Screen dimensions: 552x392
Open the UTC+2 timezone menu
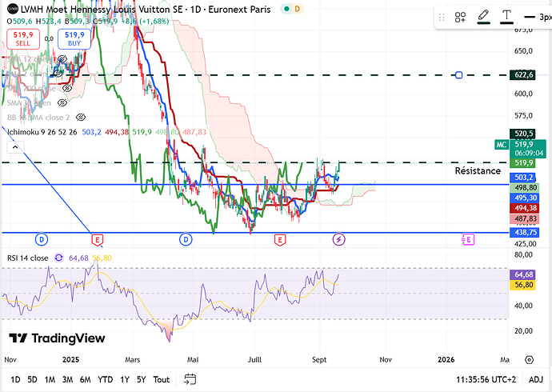490,379
